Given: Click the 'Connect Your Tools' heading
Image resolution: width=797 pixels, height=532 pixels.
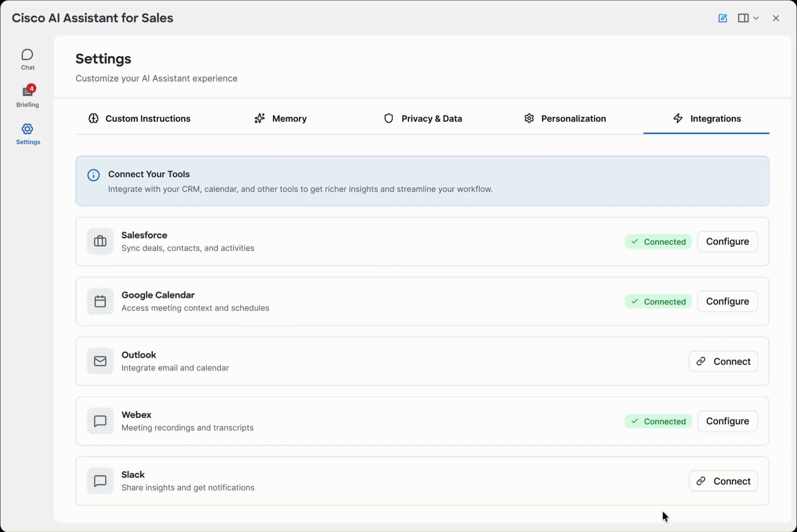Looking at the screenshot, I should (149, 174).
